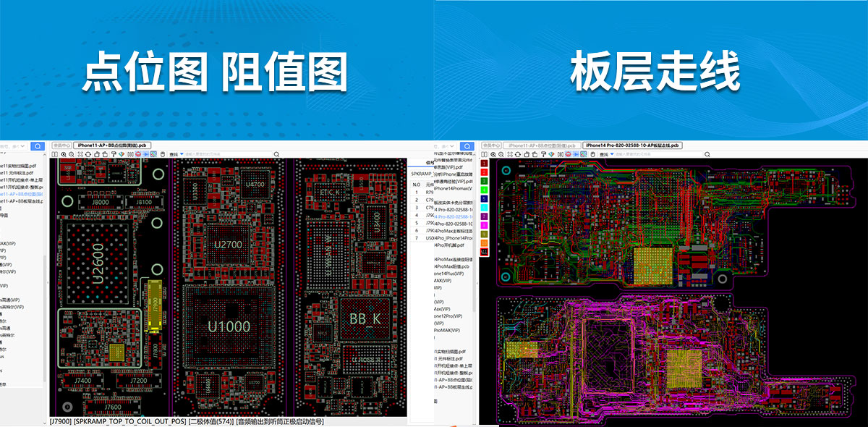Click mirror flip icon in iPhone11 window toolbar
This screenshot has height=427, width=868.
[x=130, y=154]
